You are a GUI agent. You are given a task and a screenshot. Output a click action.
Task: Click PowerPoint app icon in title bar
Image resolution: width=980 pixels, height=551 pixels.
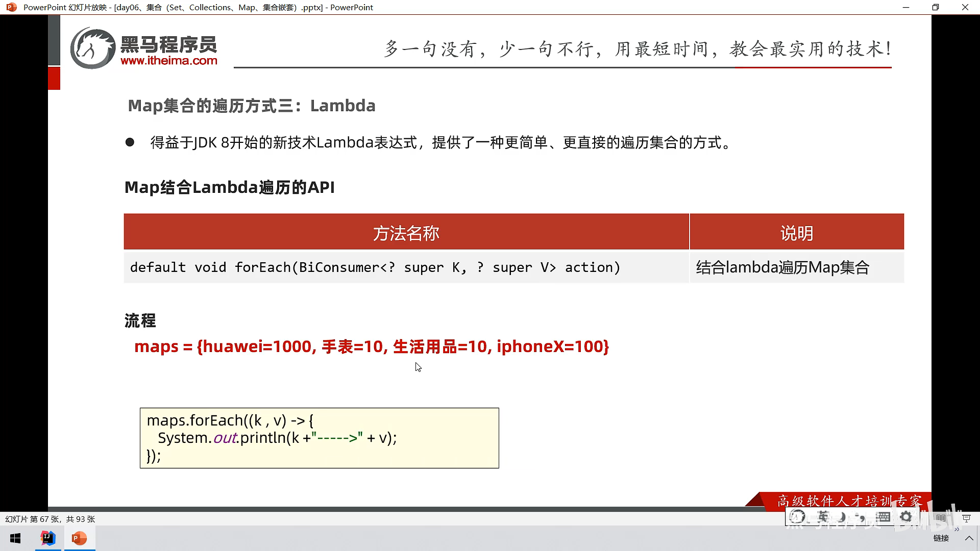tap(11, 7)
